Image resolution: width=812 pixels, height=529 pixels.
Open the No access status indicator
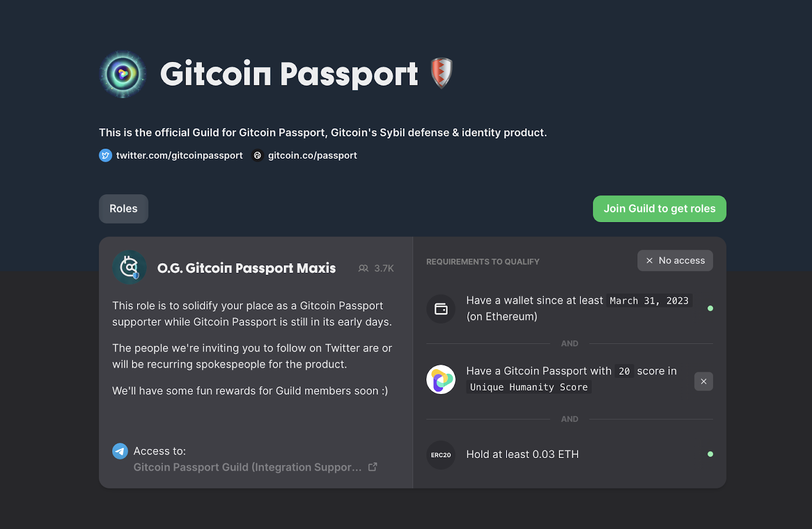click(675, 260)
